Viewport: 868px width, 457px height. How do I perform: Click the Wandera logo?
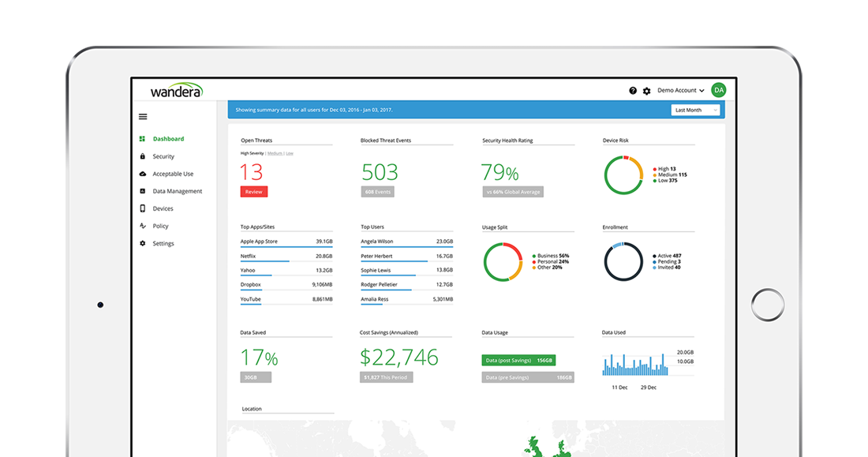(x=177, y=91)
